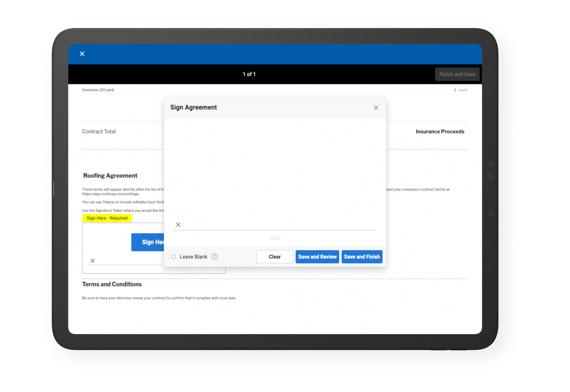Select the 1 of 1 page indicator
Screen dimensions: 570x392
pyautogui.click(x=249, y=74)
